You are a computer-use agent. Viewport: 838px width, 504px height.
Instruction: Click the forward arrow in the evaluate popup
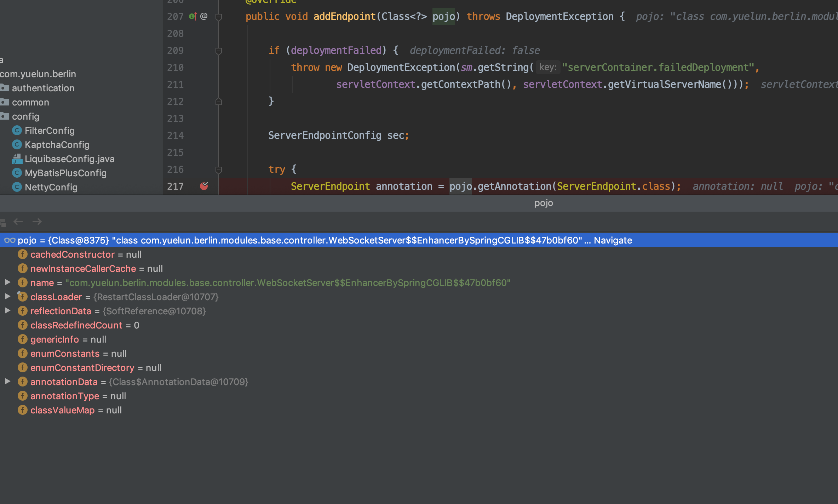(x=37, y=222)
